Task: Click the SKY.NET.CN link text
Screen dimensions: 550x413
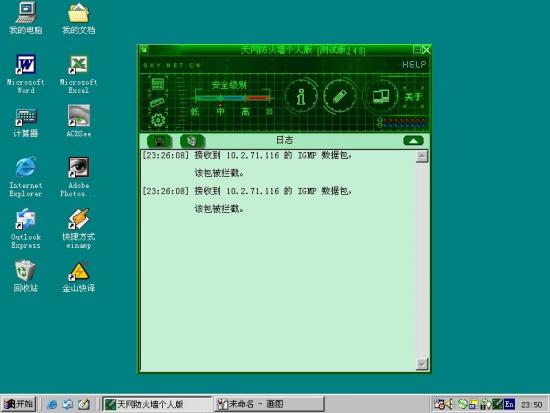Action: click(172, 65)
